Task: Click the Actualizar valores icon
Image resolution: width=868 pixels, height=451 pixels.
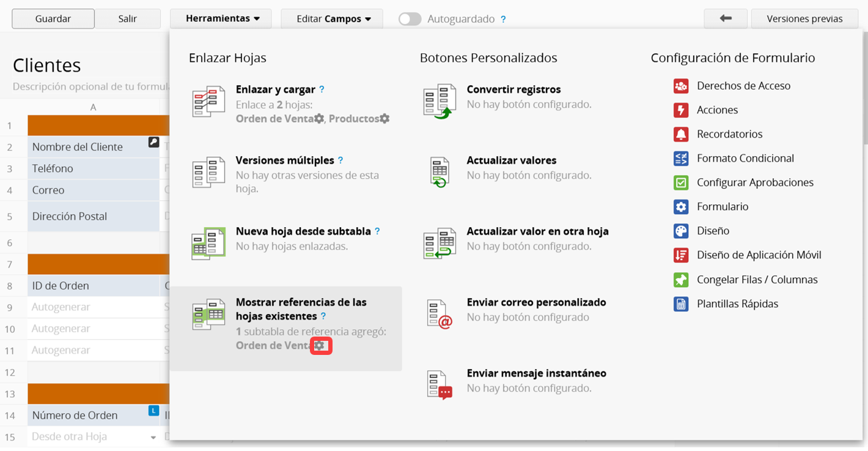Action: pos(439,172)
